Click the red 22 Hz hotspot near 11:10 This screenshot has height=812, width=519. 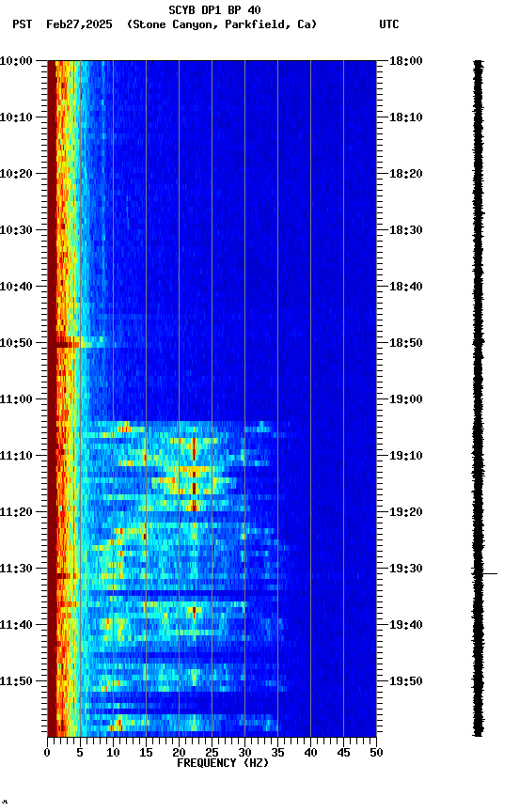pyautogui.click(x=195, y=448)
